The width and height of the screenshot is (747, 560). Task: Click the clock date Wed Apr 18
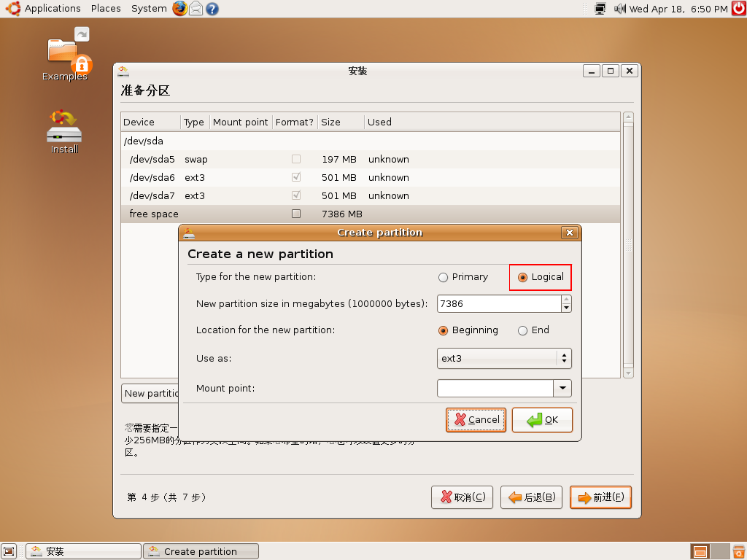[x=678, y=9]
